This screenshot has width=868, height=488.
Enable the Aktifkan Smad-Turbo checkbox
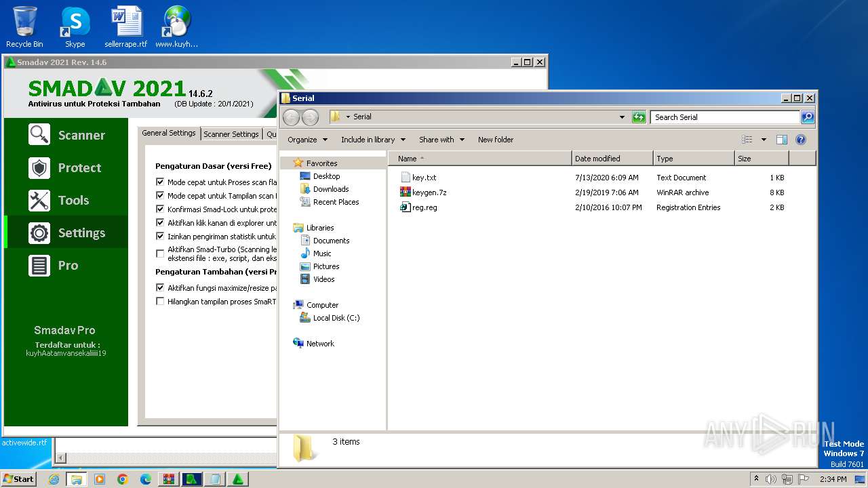160,253
